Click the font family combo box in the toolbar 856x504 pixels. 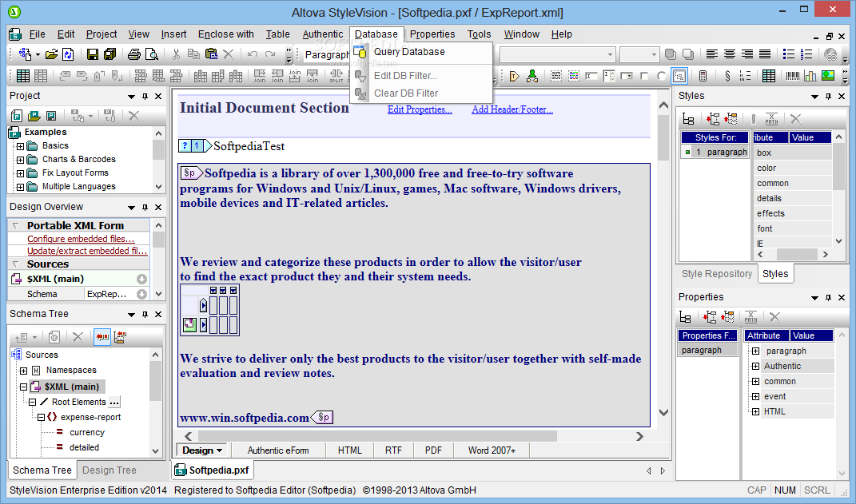coord(557,54)
